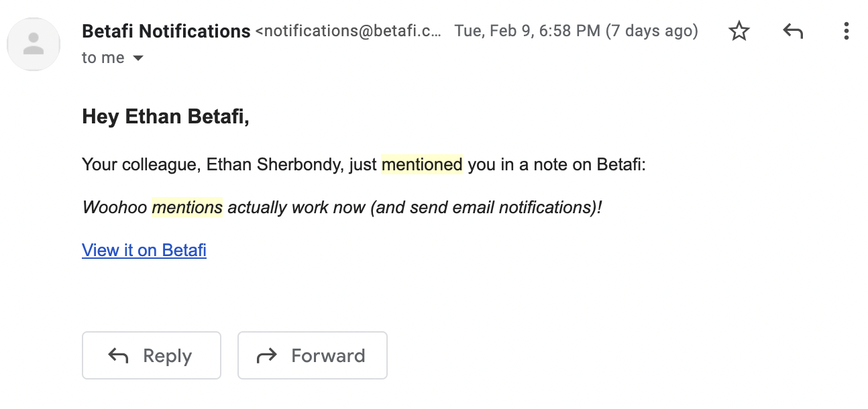Click the "Hey Ethan Betafi," greeting heading
868x409 pixels.
point(166,117)
